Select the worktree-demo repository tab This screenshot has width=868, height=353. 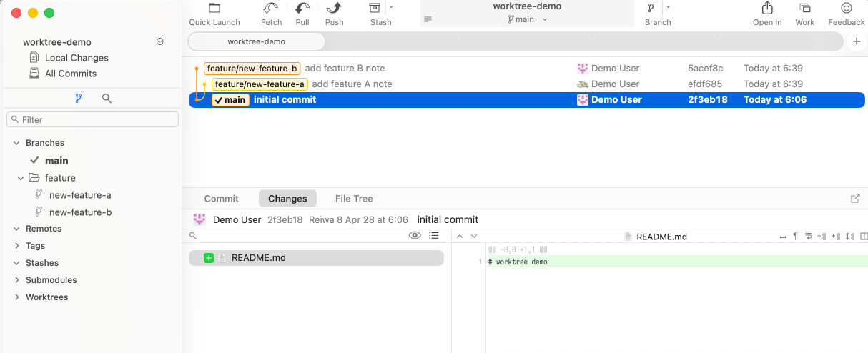pos(256,41)
